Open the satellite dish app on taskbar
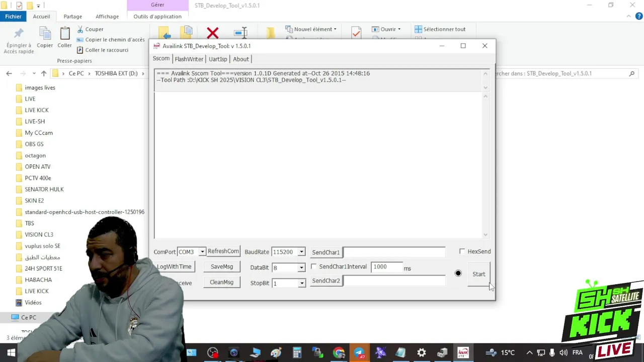 tap(380, 353)
